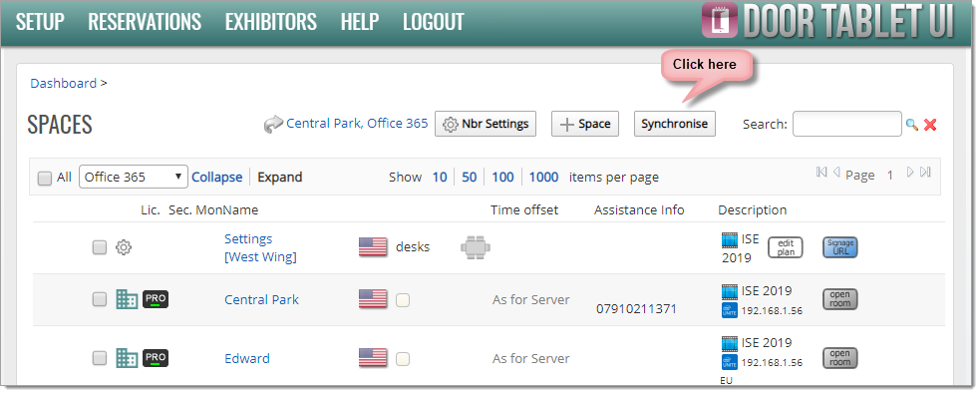This screenshot has height=394, width=980.
Task: Click the Search input field
Action: [x=846, y=124]
